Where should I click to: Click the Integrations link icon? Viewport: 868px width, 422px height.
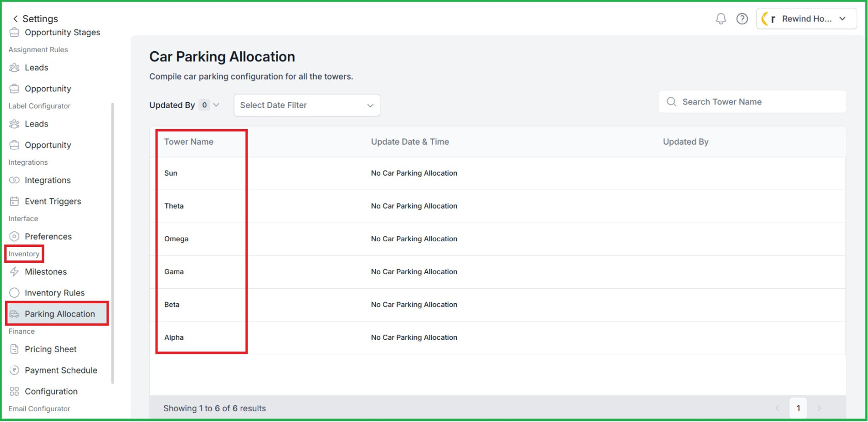tap(14, 180)
